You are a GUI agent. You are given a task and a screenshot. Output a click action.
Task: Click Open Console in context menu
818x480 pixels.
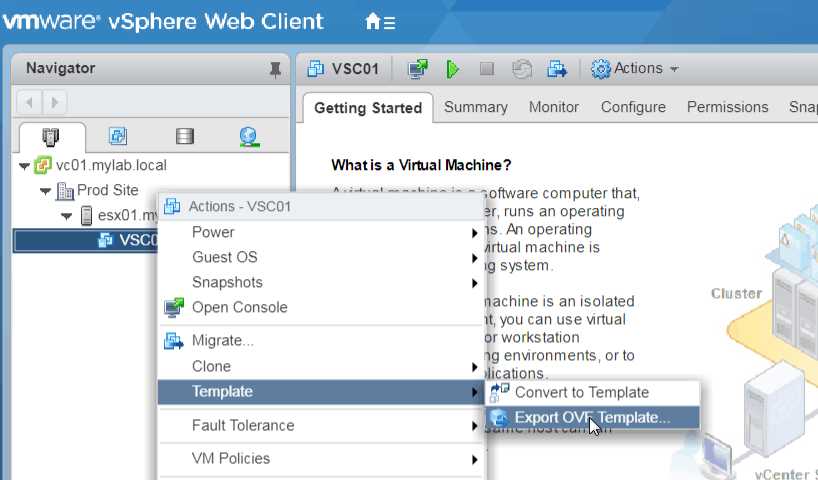[x=239, y=307]
